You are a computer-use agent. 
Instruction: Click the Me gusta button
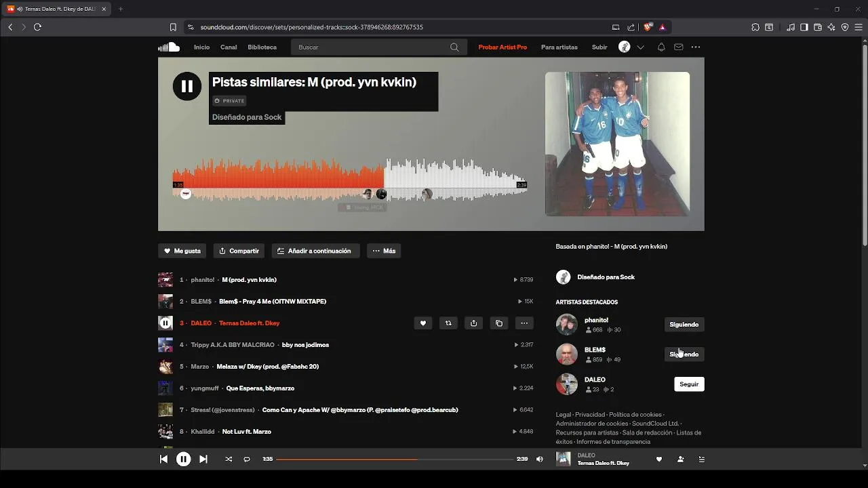pos(182,251)
